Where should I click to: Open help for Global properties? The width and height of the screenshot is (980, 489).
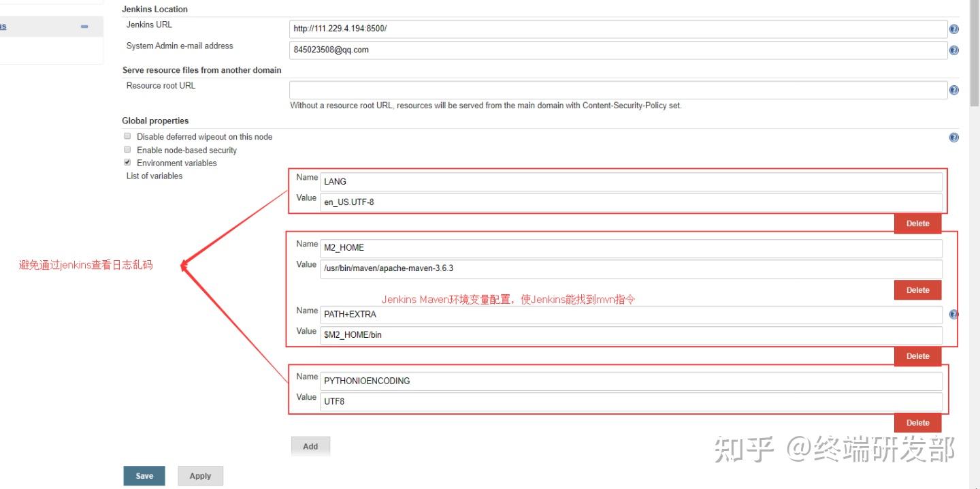pos(953,137)
